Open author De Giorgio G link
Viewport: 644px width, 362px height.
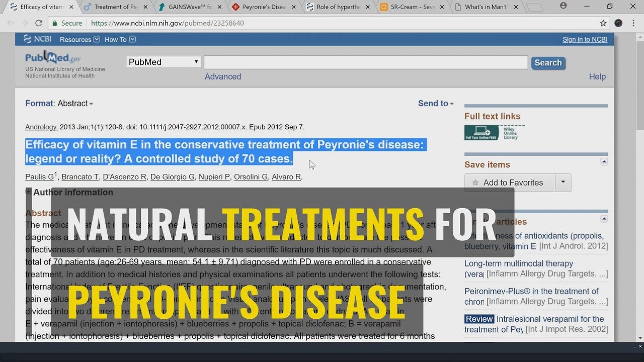coord(172,177)
